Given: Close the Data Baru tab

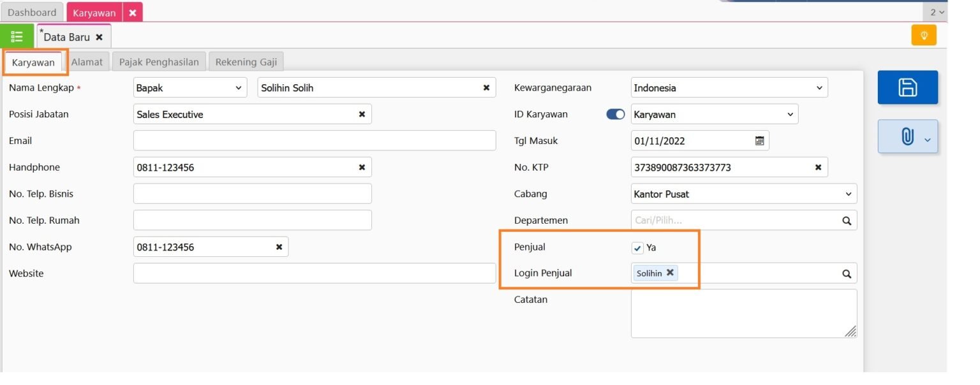Looking at the screenshot, I should [x=99, y=38].
